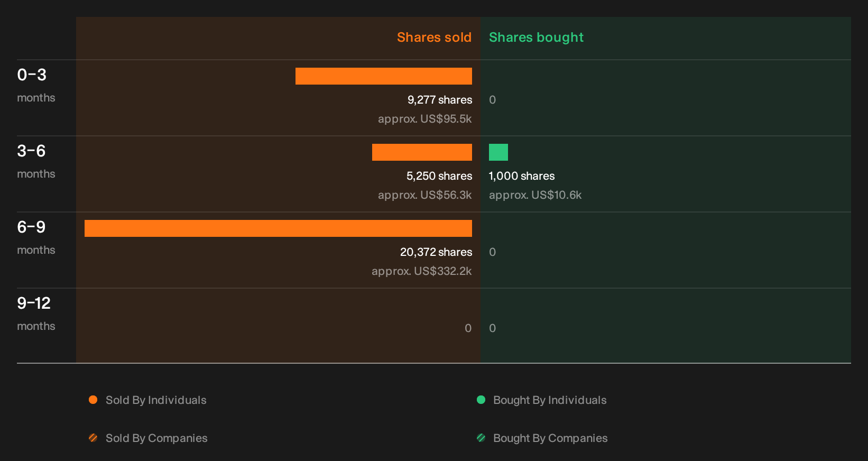Click the 0 bought value for 0-3 months
This screenshot has width=868, height=461.
(x=492, y=100)
